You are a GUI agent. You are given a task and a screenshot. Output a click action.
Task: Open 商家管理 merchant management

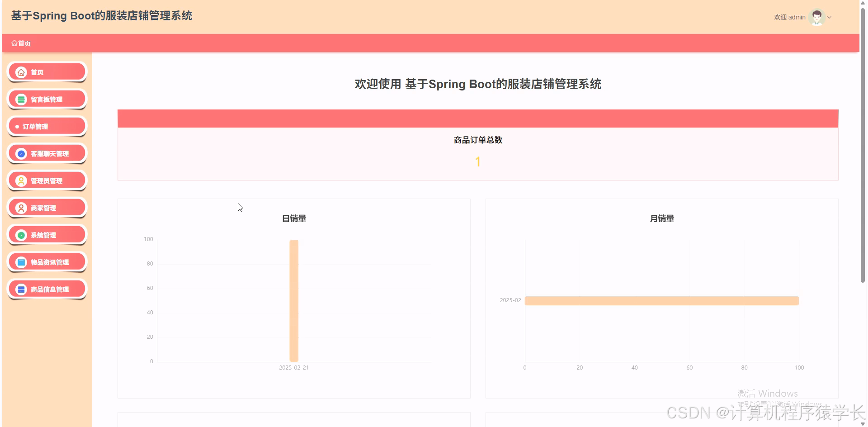click(47, 208)
